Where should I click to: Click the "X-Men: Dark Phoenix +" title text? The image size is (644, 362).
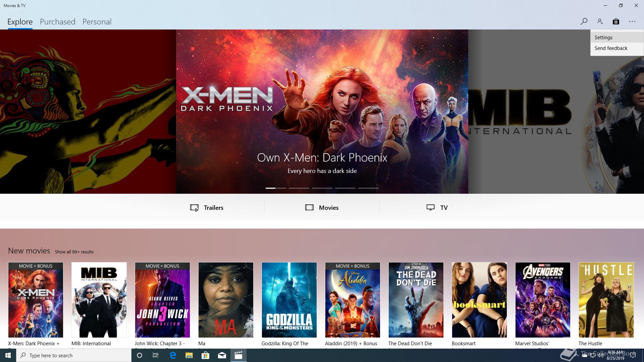[34, 343]
